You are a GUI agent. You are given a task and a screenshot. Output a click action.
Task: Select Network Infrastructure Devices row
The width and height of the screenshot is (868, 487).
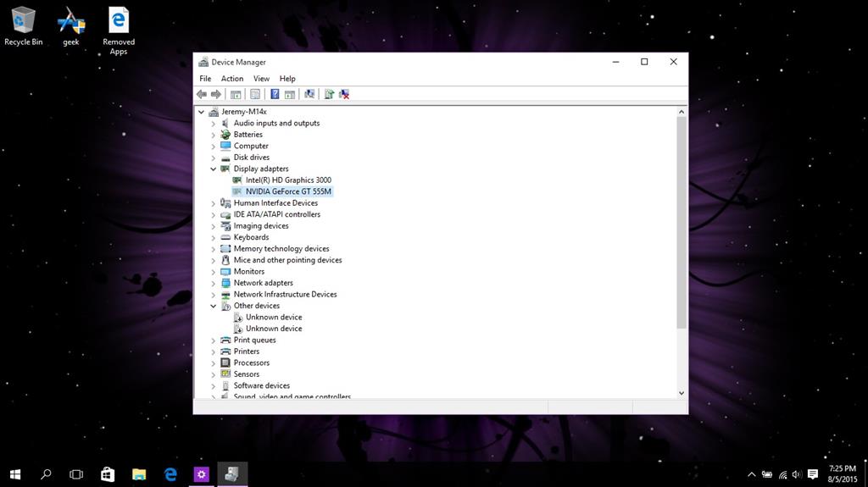click(285, 295)
